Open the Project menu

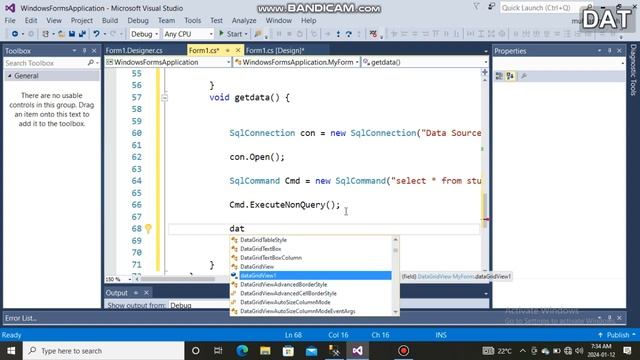coord(82,20)
